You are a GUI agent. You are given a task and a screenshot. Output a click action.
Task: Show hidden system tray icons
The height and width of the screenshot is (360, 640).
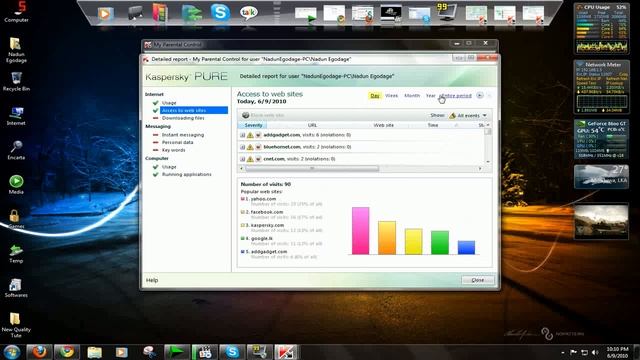click(563, 352)
